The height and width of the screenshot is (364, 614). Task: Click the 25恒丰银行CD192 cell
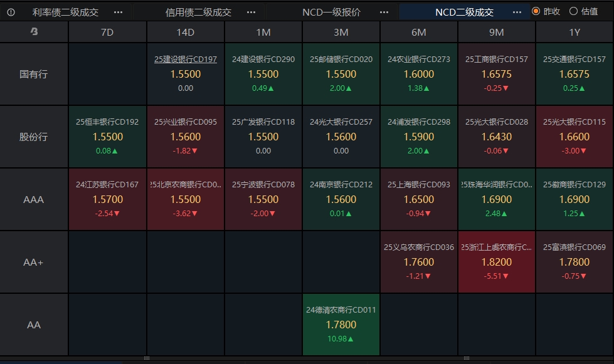(x=107, y=137)
